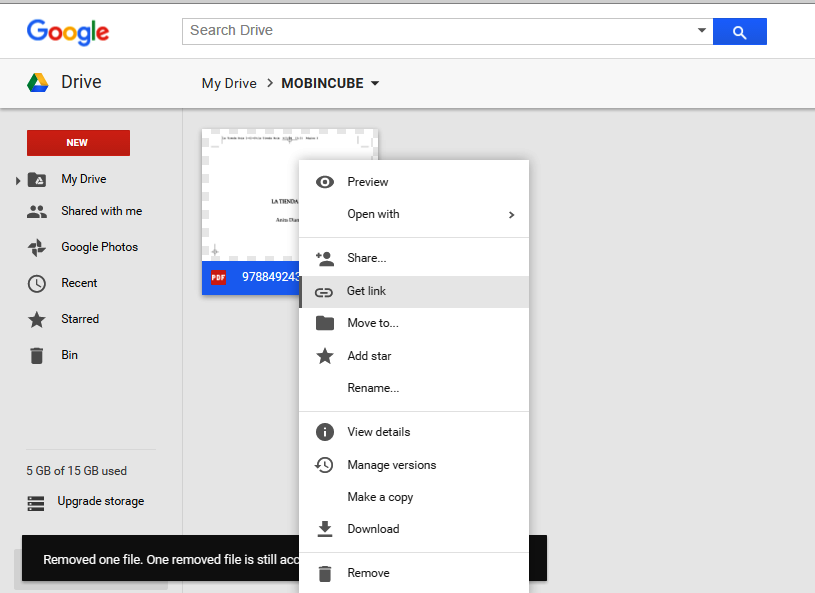Open the MOBINCUBE folder dropdown arrow
This screenshot has width=815, height=593.
tap(375, 83)
